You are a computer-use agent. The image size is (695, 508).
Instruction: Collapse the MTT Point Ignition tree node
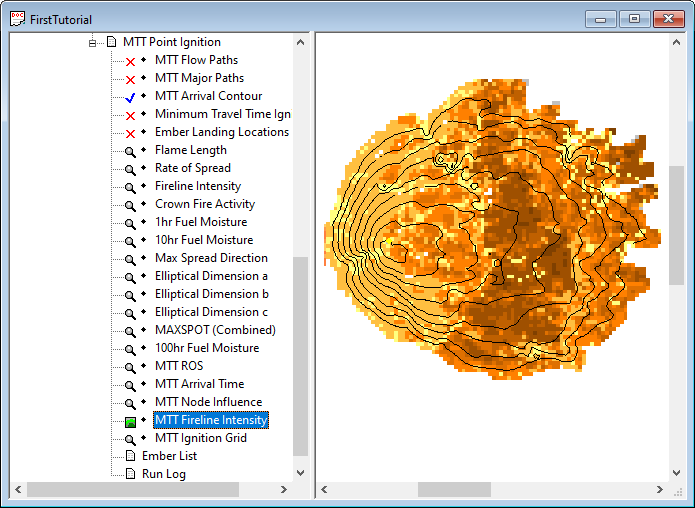[93, 43]
